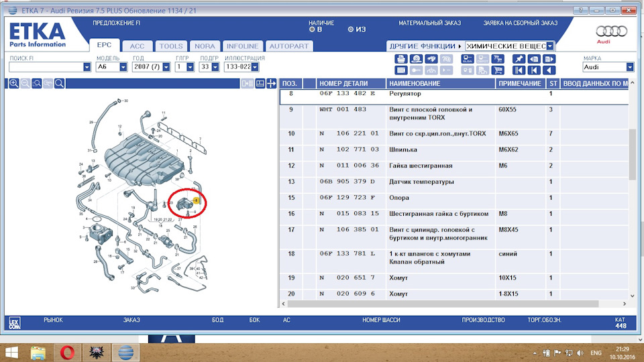Screen dimensions: 644x362
Task: Click the back arrow triangle icon
Action: (x=549, y=70)
